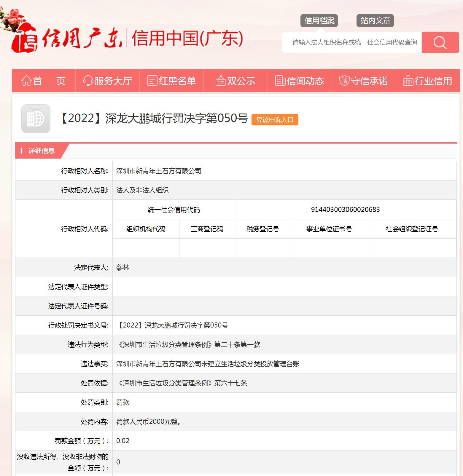Image resolution: width=463 pixels, height=476 pixels.
Task: Click the 异议申诉入口 button
Action: (275, 120)
